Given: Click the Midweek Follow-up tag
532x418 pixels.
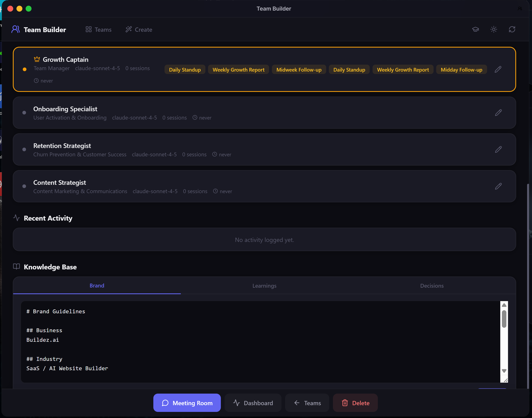Looking at the screenshot, I should [x=299, y=70].
